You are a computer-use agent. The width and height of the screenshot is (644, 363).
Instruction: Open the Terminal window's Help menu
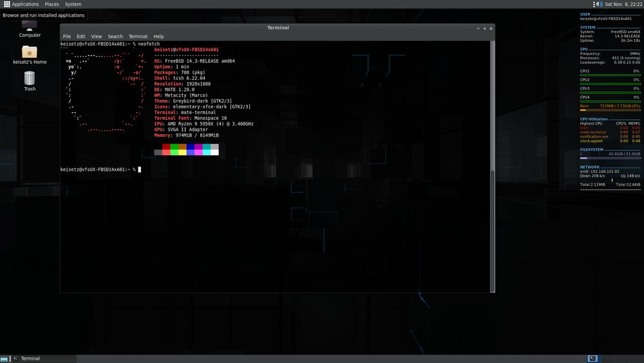tap(158, 37)
